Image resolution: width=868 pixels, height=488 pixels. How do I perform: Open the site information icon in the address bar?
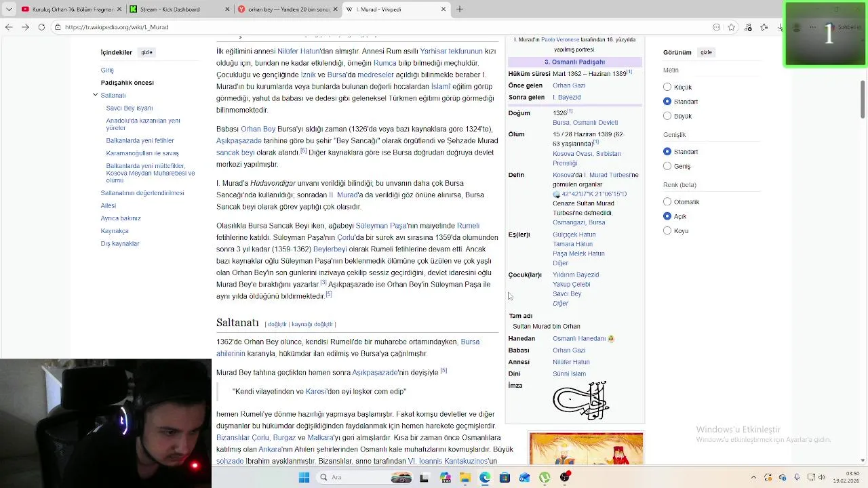[58, 27]
